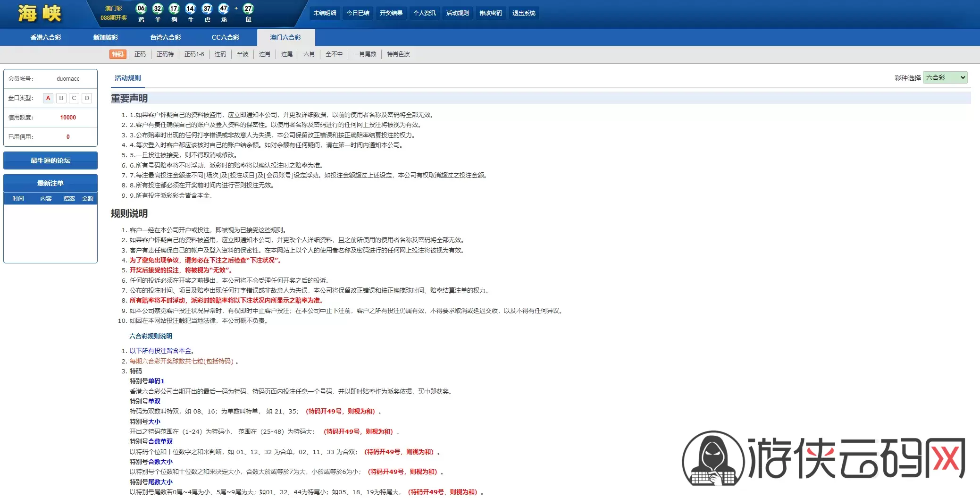This screenshot has height=498, width=980.
Task: Select 连尾 bet type
Action: click(287, 54)
